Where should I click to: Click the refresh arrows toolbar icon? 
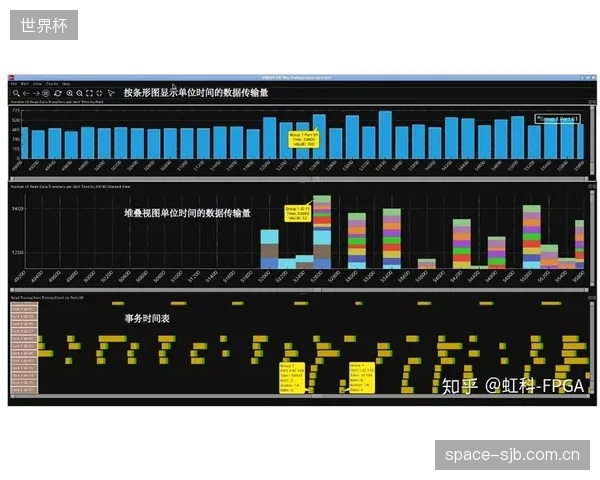[x=58, y=93]
